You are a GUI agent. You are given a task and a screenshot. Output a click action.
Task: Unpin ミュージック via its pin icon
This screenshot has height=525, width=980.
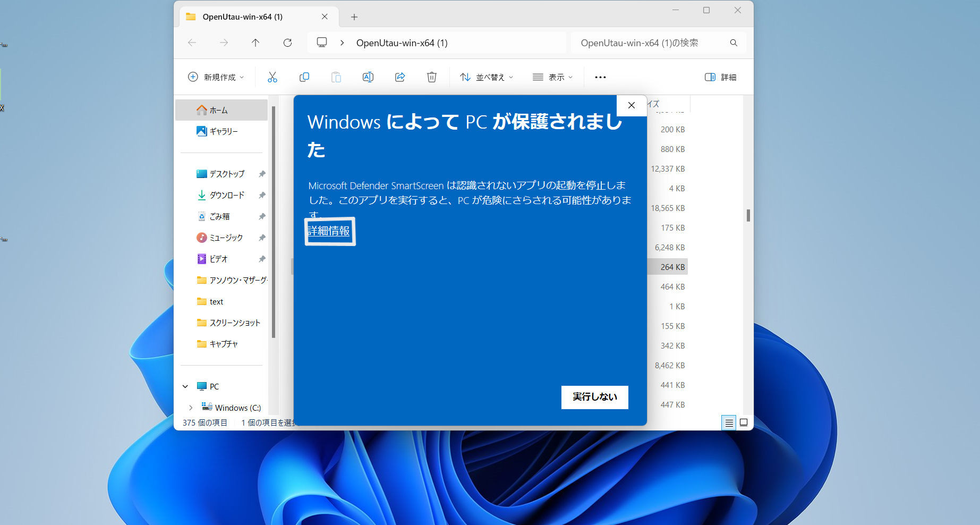click(262, 238)
